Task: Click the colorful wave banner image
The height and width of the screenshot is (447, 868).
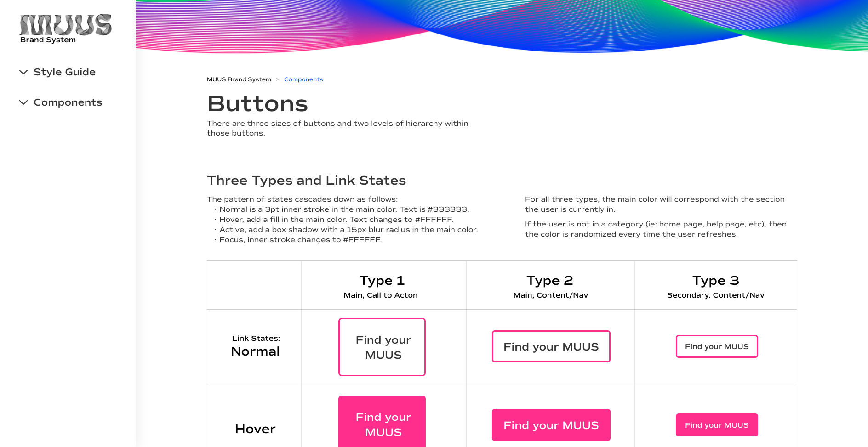Action: (x=502, y=26)
